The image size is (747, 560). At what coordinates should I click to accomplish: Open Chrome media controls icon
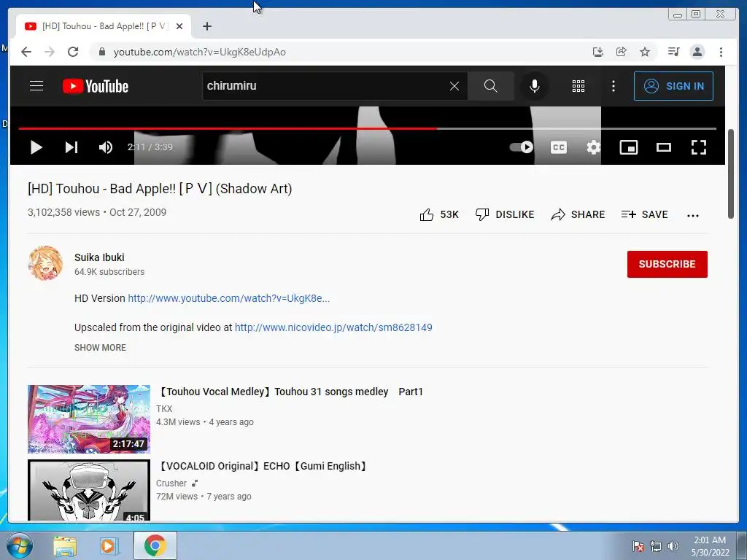point(673,52)
